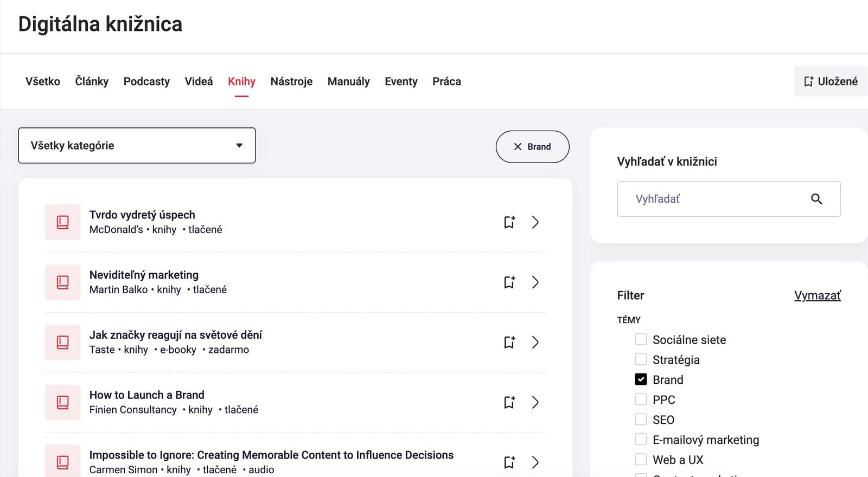This screenshot has height=477, width=868.
Task: Enable the PPC topic filter
Action: click(x=641, y=399)
